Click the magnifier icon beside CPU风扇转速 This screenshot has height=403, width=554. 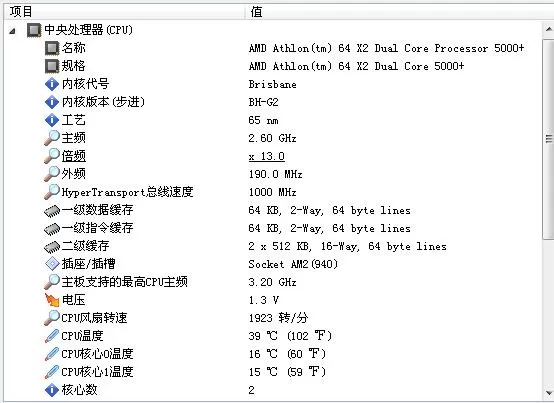(52, 318)
